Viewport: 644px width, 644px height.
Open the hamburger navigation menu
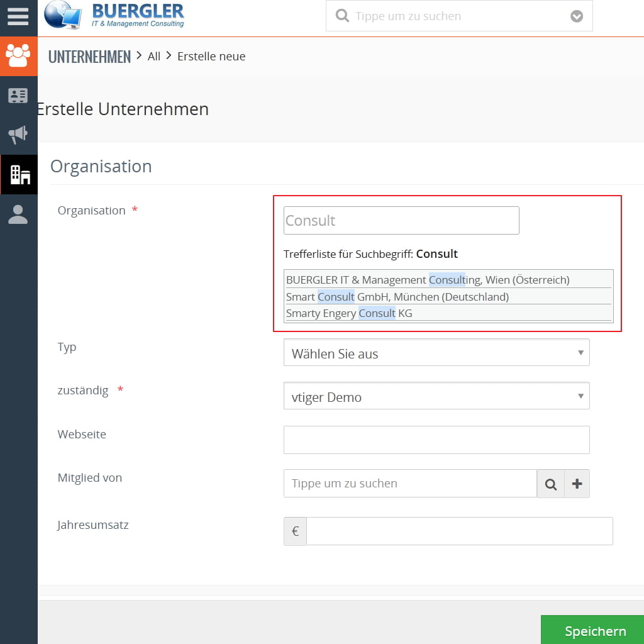coord(18,17)
